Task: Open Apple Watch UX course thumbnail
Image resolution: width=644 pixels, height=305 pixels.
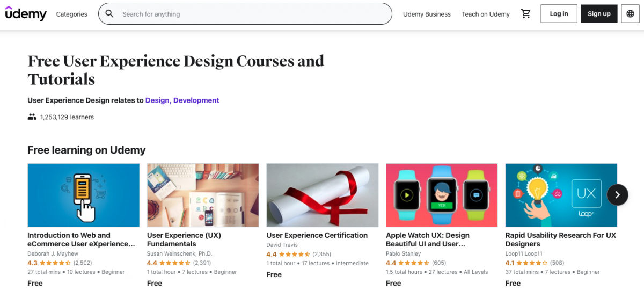Action: point(442,195)
